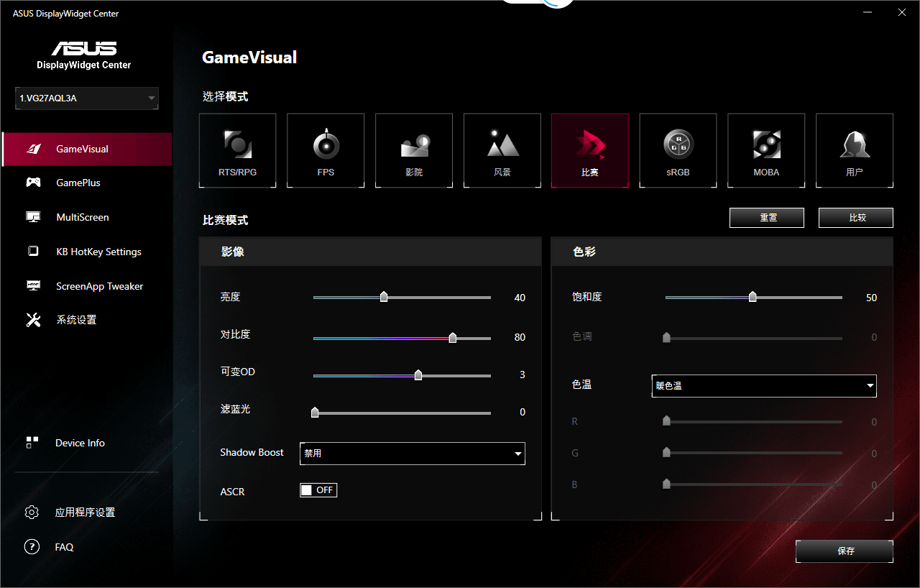Select the FPS mode icon
920x588 pixels.
click(x=326, y=150)
